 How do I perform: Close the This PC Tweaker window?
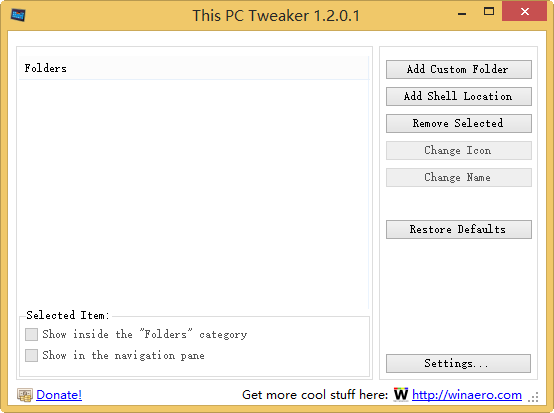[x=525, y=12]
